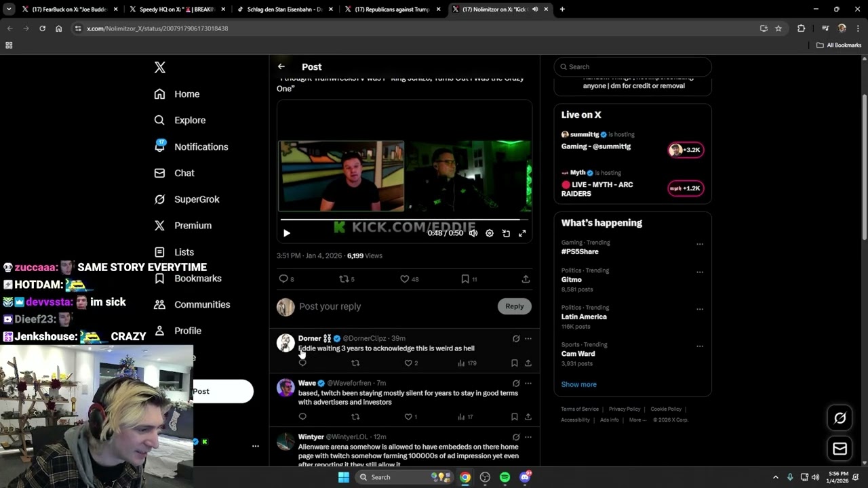The width and height of the screenshot is (868, 488).
Task: Reply to Wave's comment
Action: point(302,417)
